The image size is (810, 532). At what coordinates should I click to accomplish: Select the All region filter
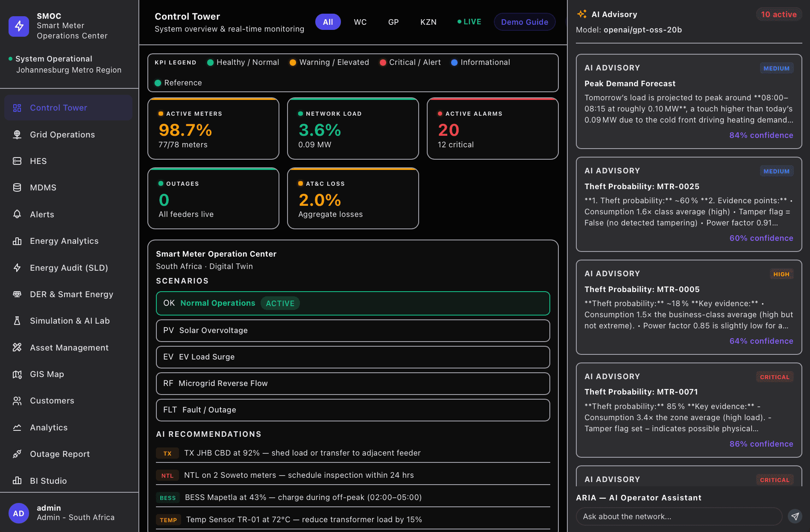(x=328, y=22)
